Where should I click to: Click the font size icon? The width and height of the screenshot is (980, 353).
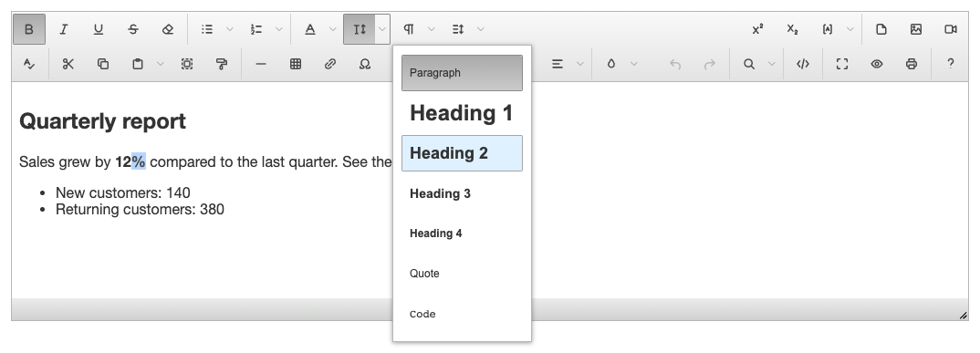pos(360,29)
